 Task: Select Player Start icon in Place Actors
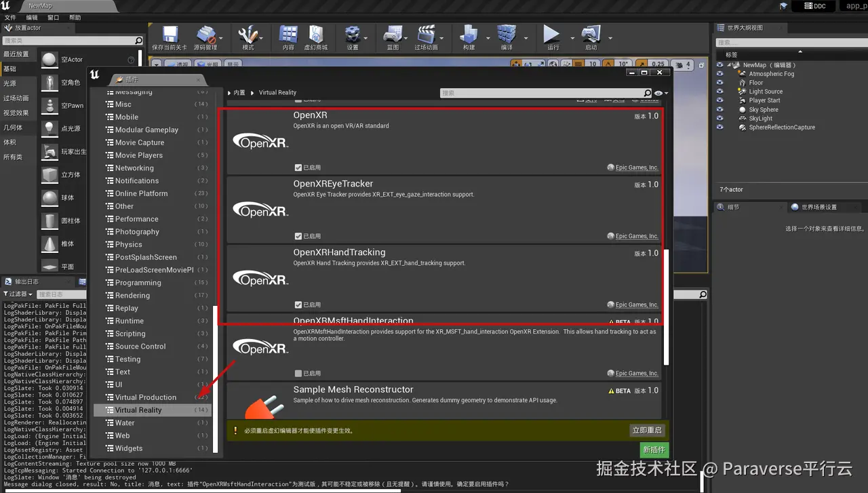(50, 151)
